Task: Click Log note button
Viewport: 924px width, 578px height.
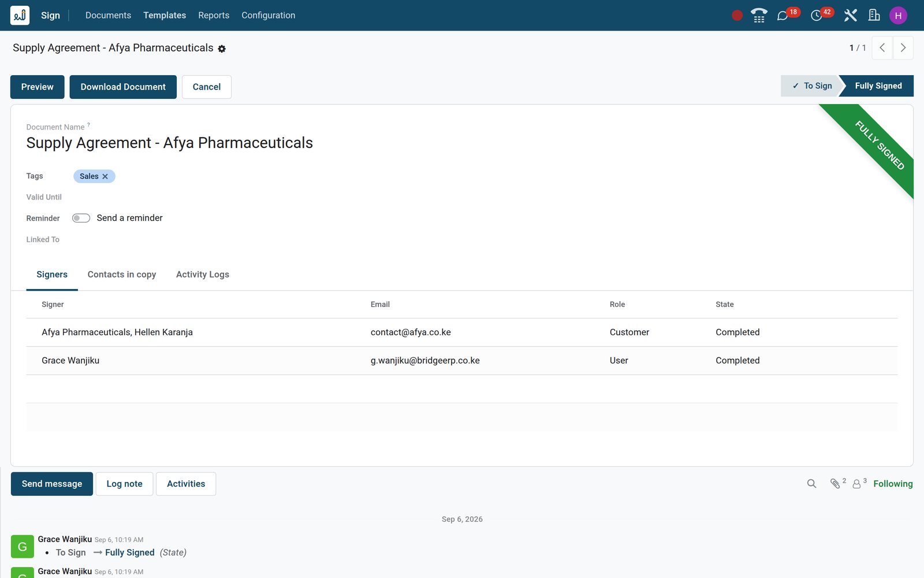Action: tap(124, 484)
